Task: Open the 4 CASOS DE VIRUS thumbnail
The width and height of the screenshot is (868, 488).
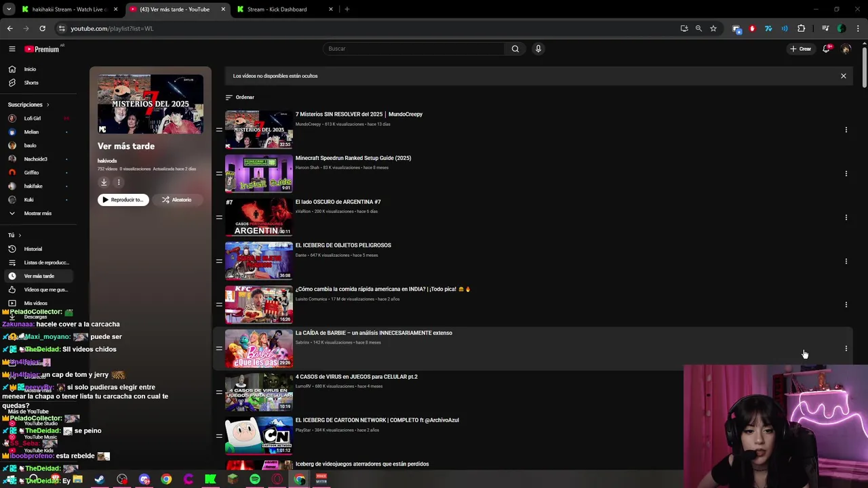Action: 258,392
